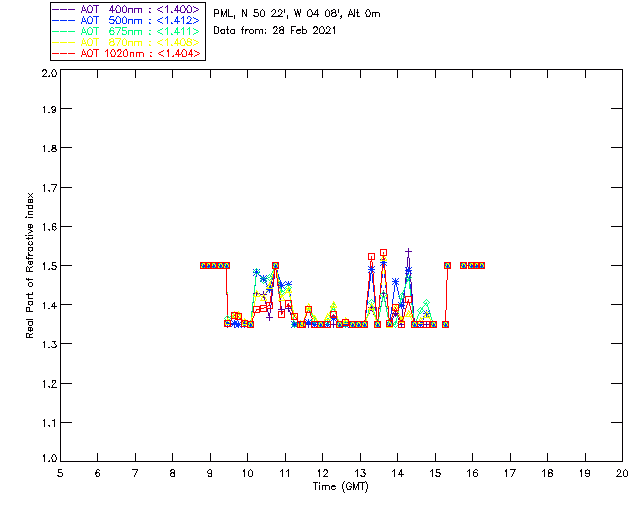Click the 7 x-axis tick label
The height and width of the screenshot is (512, 640).
(135, 473)
